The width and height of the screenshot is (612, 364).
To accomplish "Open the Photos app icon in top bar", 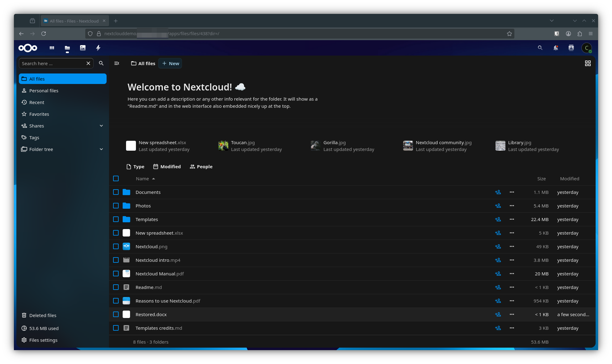I will 83,48.
